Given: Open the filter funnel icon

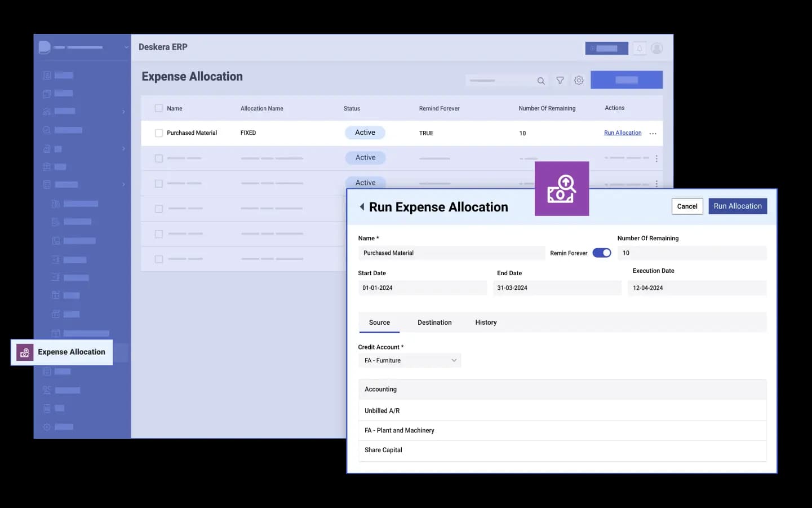Looking at the screenshot, I should click(x=560, y=81).
